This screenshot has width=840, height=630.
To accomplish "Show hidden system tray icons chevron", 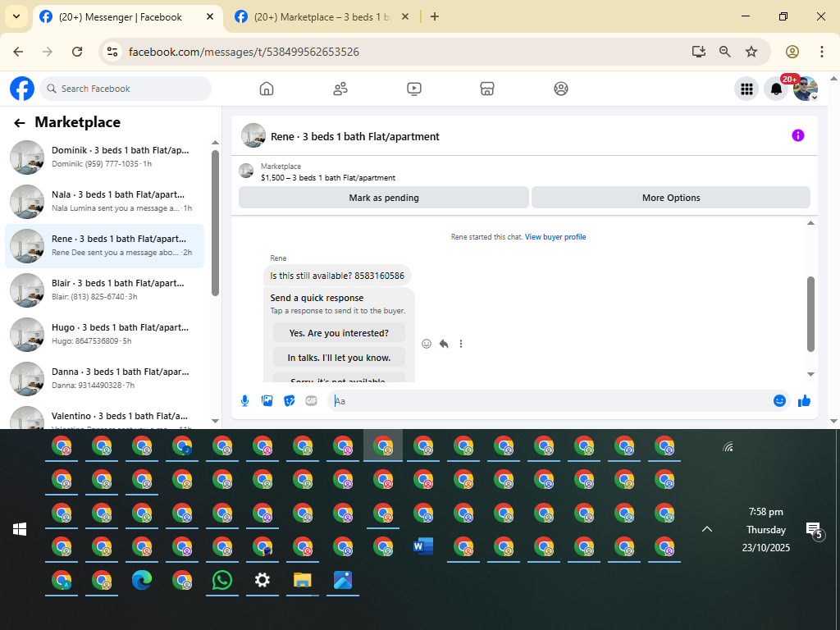I will pos(707,529).
